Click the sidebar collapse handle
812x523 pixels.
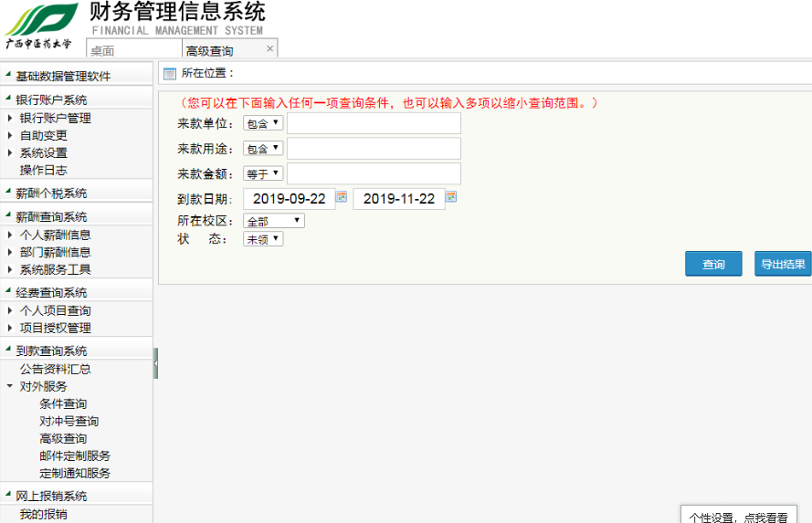[155, 363]
